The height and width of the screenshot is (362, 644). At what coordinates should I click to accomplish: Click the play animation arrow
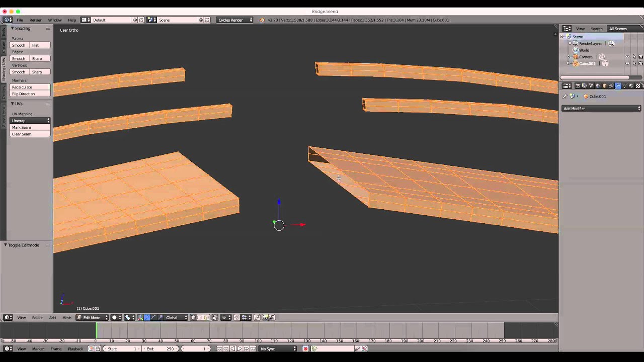tap(239, 348)
